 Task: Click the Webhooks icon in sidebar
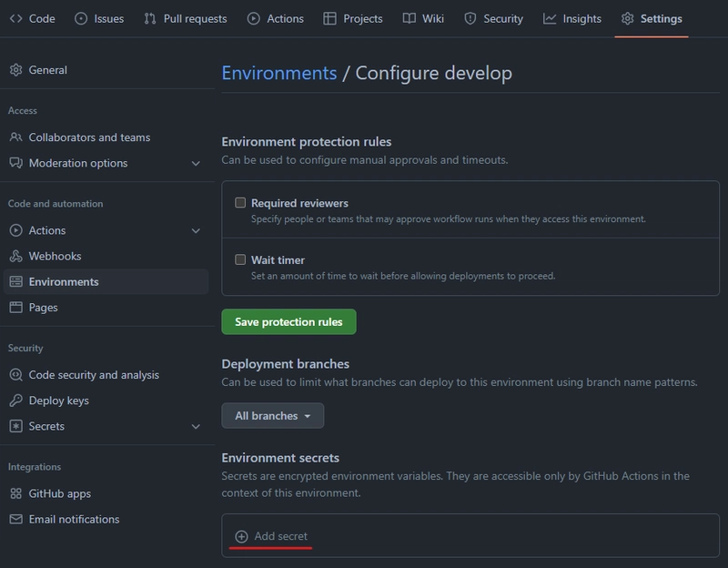click(15, 256)
